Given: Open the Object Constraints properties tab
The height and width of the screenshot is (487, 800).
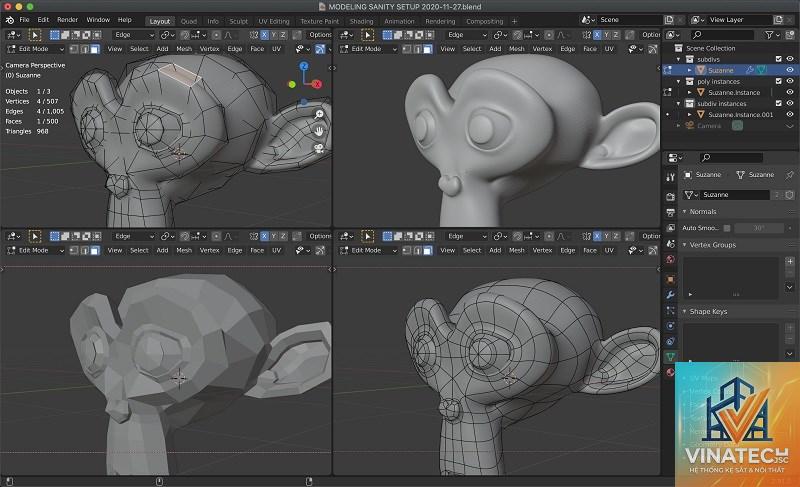Looking at the screenshot, I should pyautogui.click(x=670, y=341).
